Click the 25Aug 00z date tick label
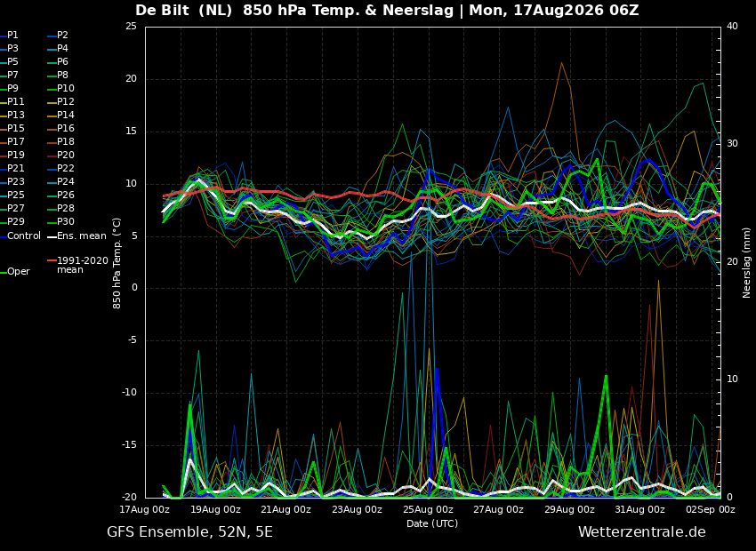This screenshot has width=756, height=551. (428, 509)
